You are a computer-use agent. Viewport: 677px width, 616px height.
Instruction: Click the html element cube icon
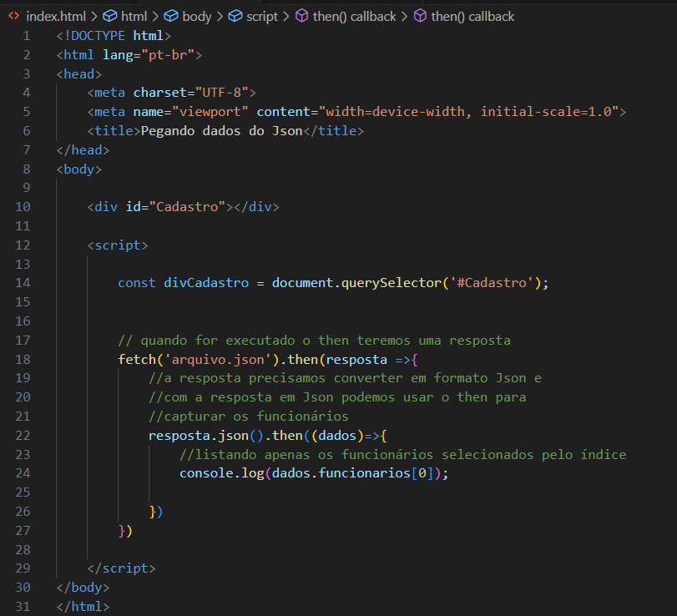click(x=109, y=17)
